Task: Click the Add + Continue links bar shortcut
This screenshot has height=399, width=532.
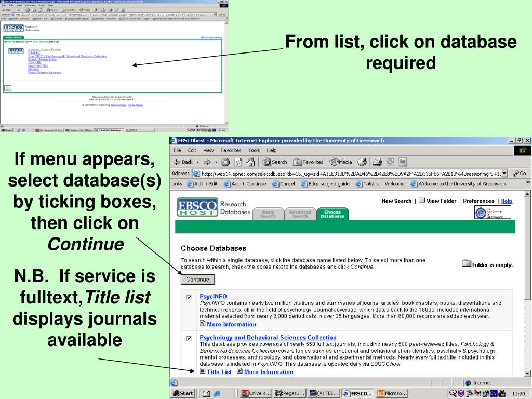Action: [245, 183]
